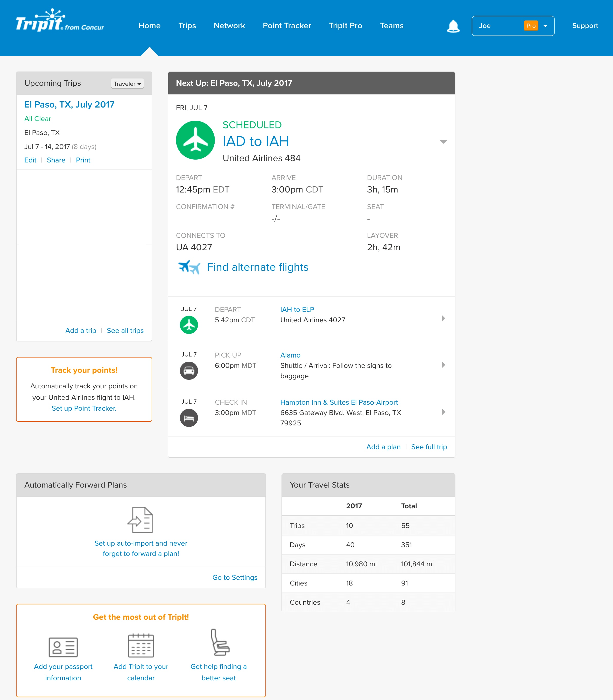
Task: Open Go to Settings link
Action: [x=235, y=577]
